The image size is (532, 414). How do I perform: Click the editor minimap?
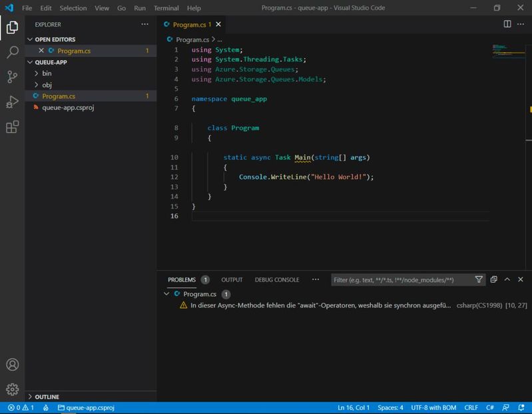(x=509, y=51)
